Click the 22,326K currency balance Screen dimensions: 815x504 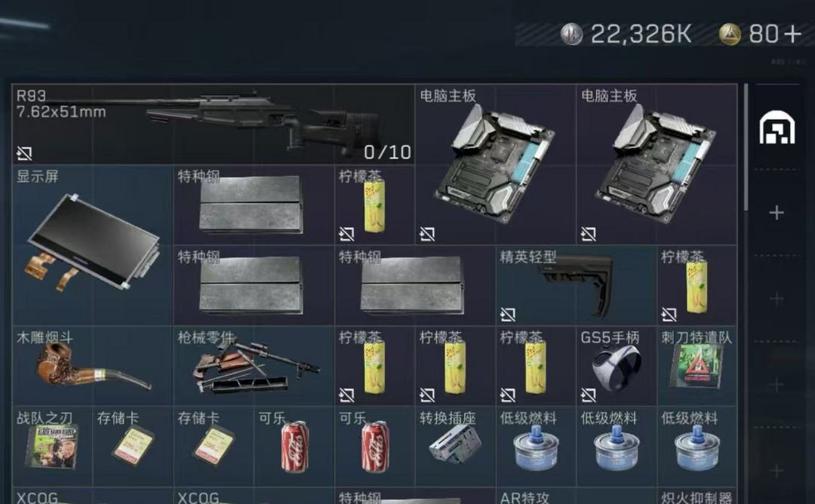click(x=641, y=34)
